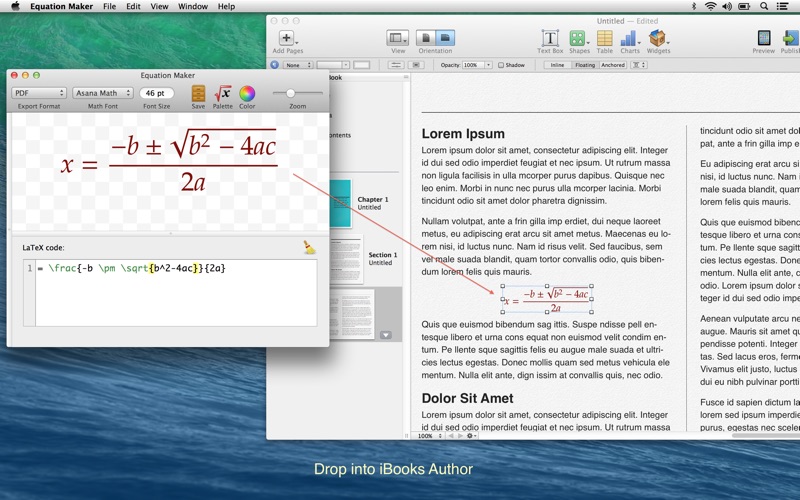The height and width of the screenshot is (500, 800).
Task: Open the Window menu
Action: (193, 6)
